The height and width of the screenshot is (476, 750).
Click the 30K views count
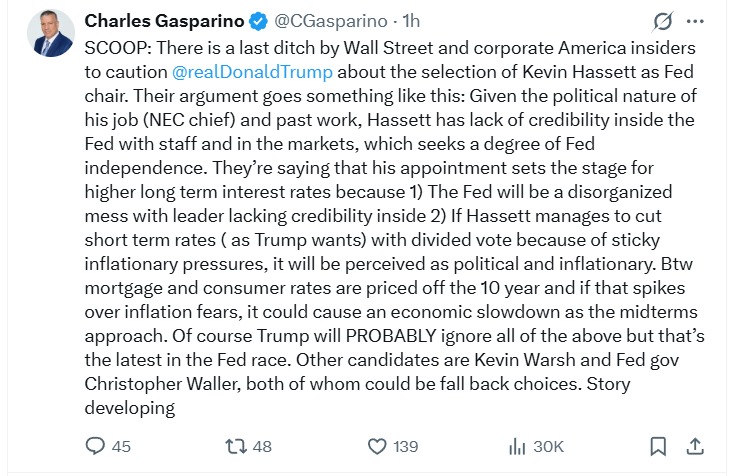point(549,446)
